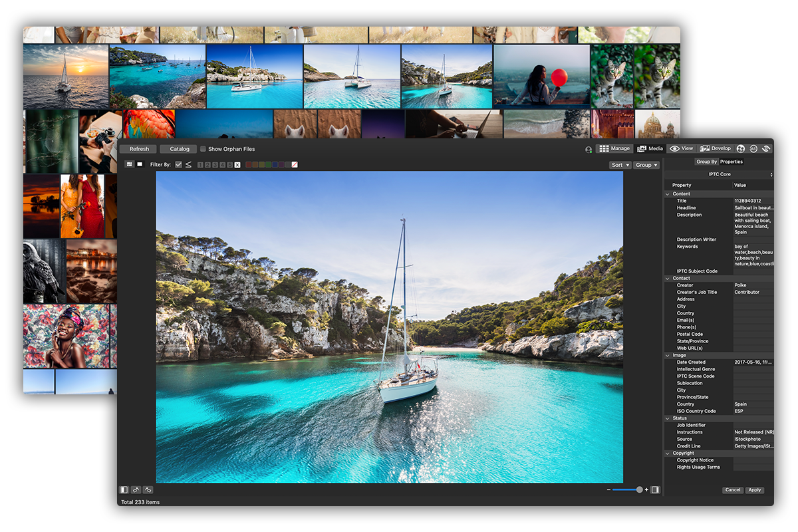Screen dimensions: 798x532
Task: Switch to Media mode
Action: point(650,148)
